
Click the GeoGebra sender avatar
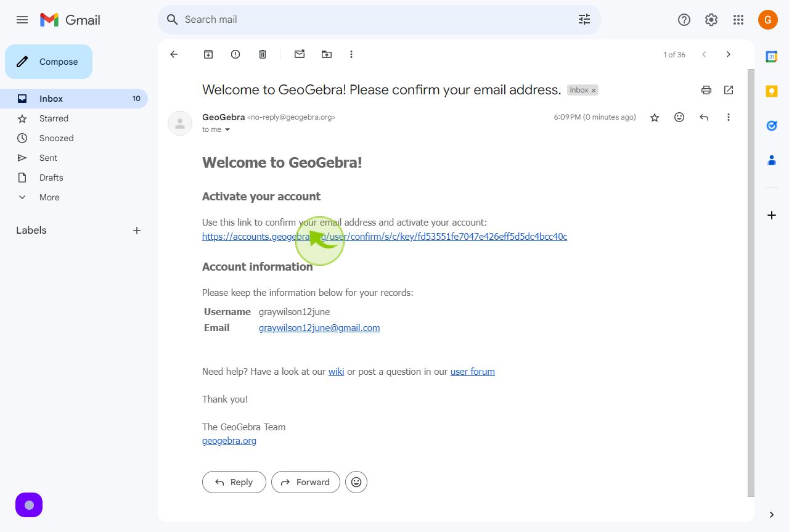(180, 123)
